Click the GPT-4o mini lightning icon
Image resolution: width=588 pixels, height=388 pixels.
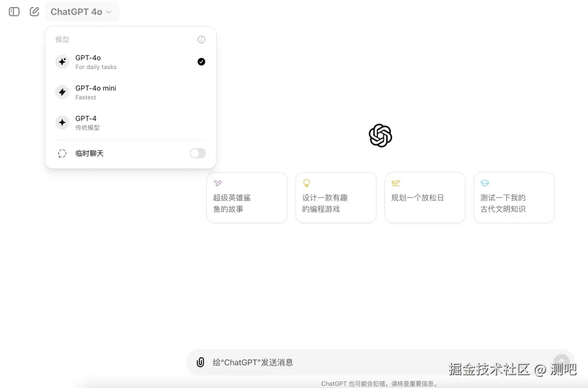coord(62,92)
